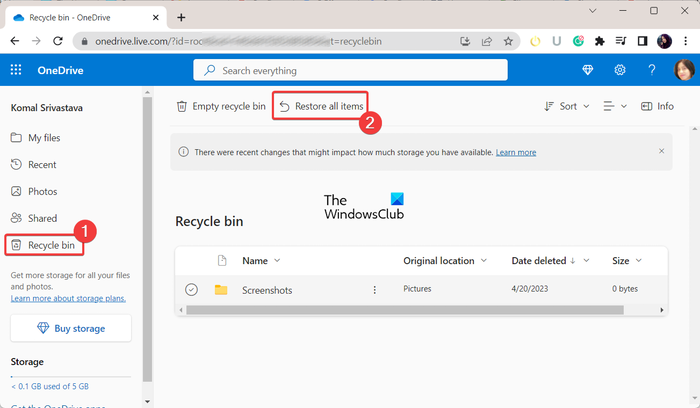The width and height of the screenshot is (700, 408).
Task: Click the 4/20/2023 date deleted cell
Action: point(530,289)
